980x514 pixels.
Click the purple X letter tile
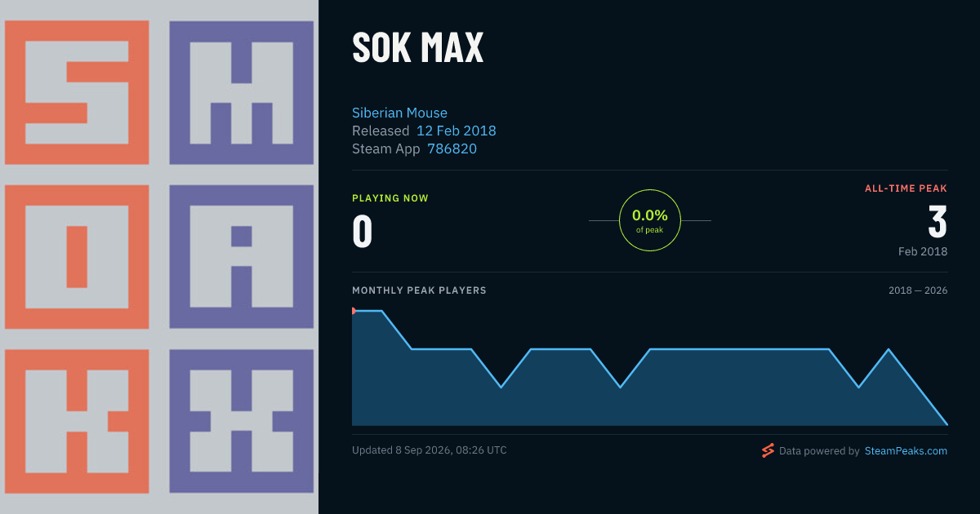click(x=242, y=422)
